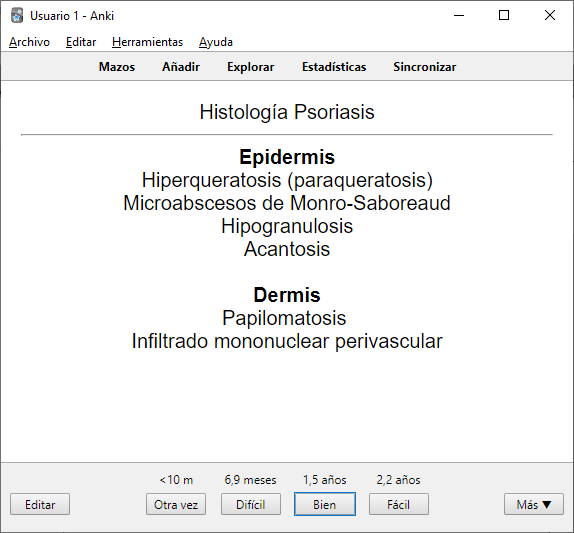Click the 6,9 meses interval label
The image size is (574, 533).
[x=250, y=480]
